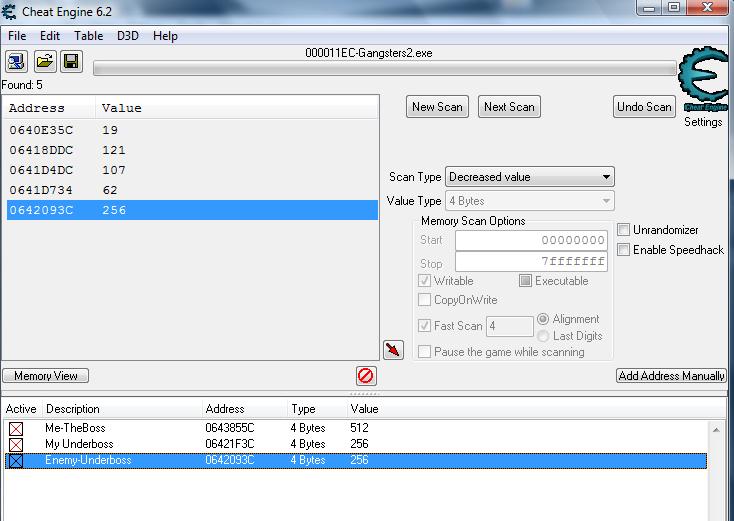Toggle the Writable checkbox
The image size is (734, 521).
pyautogui.click(x=424, y=281)
